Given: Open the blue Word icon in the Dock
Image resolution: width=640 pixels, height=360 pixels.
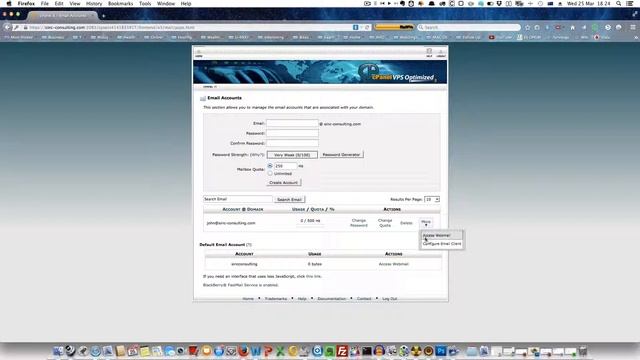Looking at the screenshot, I should coord(256,351).
